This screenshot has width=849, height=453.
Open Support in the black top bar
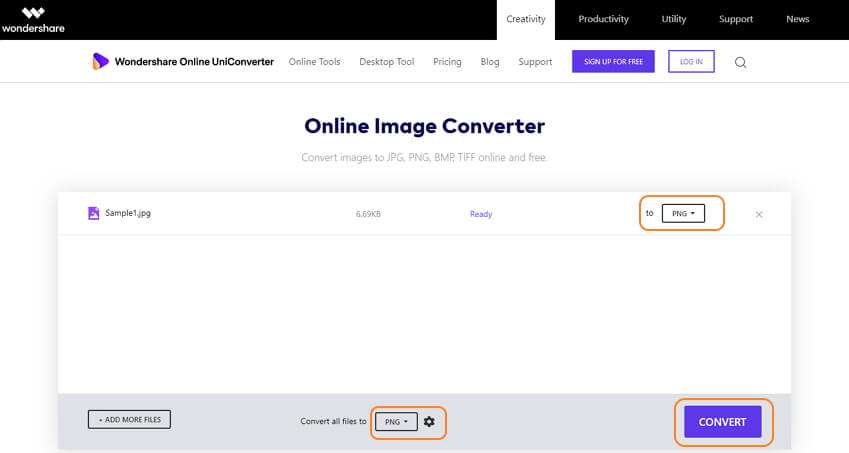tap(735, 19)
